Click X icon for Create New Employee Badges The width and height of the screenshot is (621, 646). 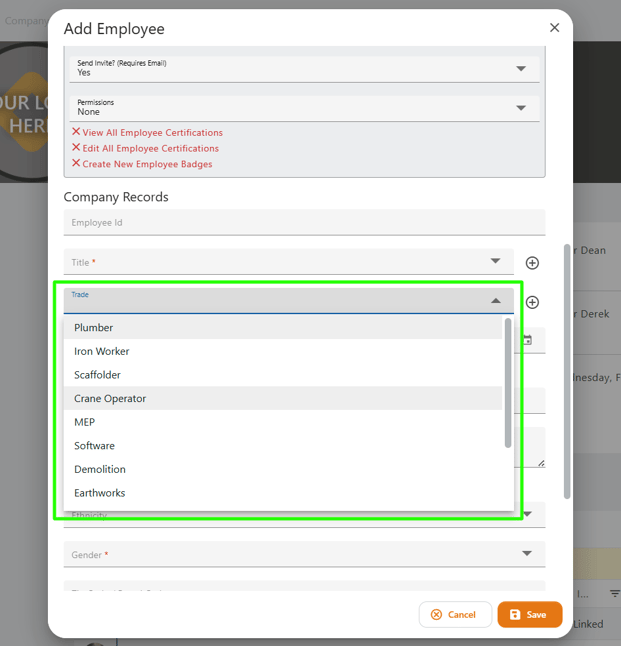[x=76, y=163]
